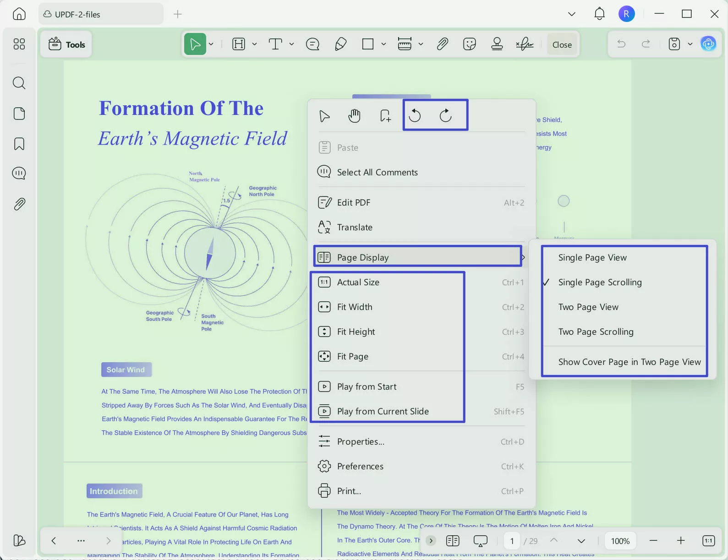
Task: Click the rotate clockwise icon
Action: pyautogui.click(x=445, y=116)
